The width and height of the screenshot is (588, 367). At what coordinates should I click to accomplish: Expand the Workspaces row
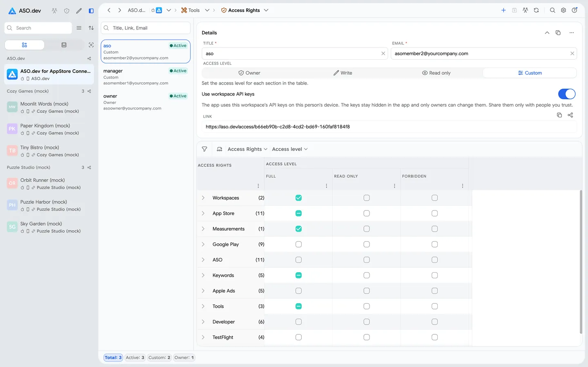203,198
